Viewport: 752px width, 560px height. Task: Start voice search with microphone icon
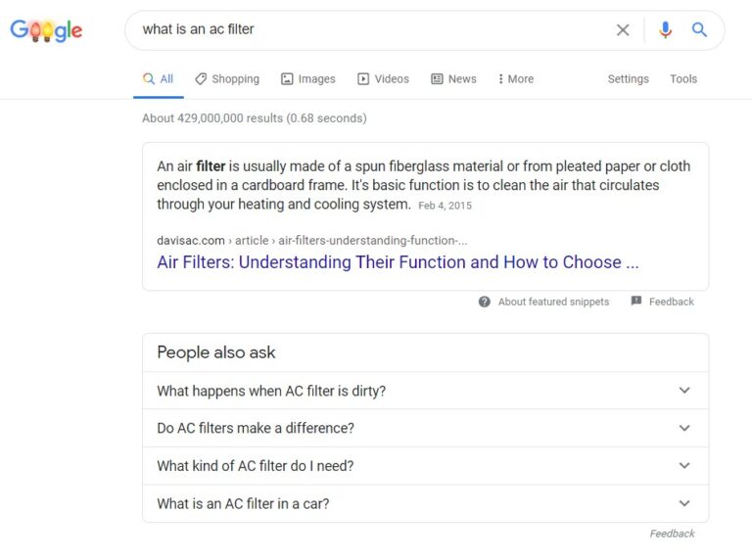666,30
